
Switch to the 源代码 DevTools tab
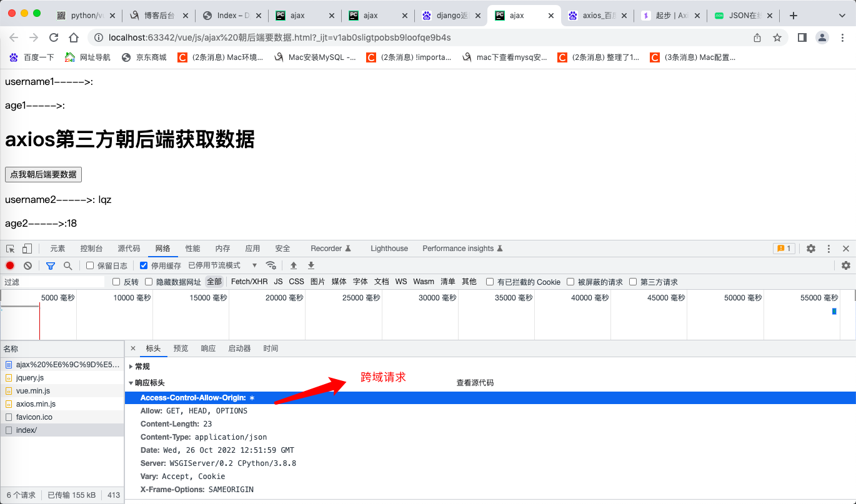pos(129,249)
